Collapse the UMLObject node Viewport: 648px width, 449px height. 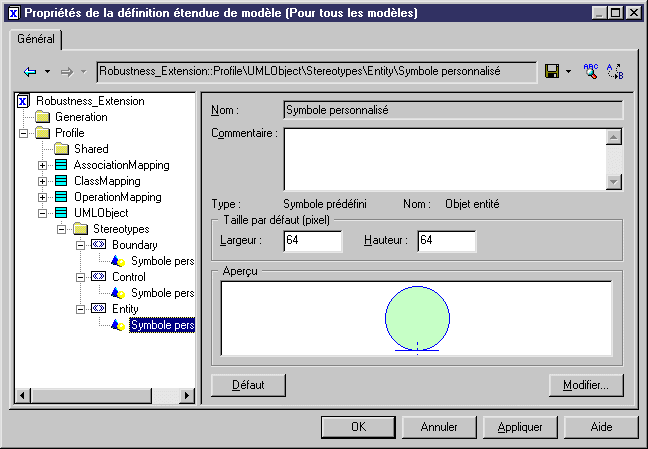(42, 213)
